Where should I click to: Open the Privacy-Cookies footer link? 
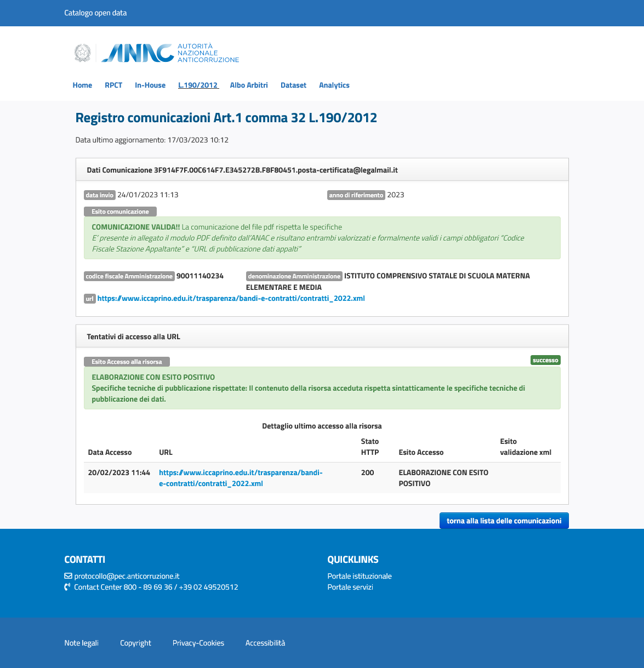pyautogui.click(x=198, y=643)
